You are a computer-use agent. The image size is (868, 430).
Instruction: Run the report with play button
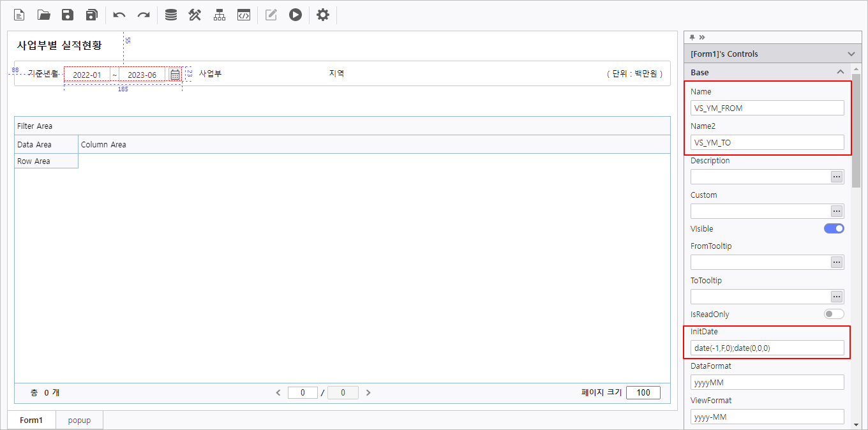click(295, 15)
